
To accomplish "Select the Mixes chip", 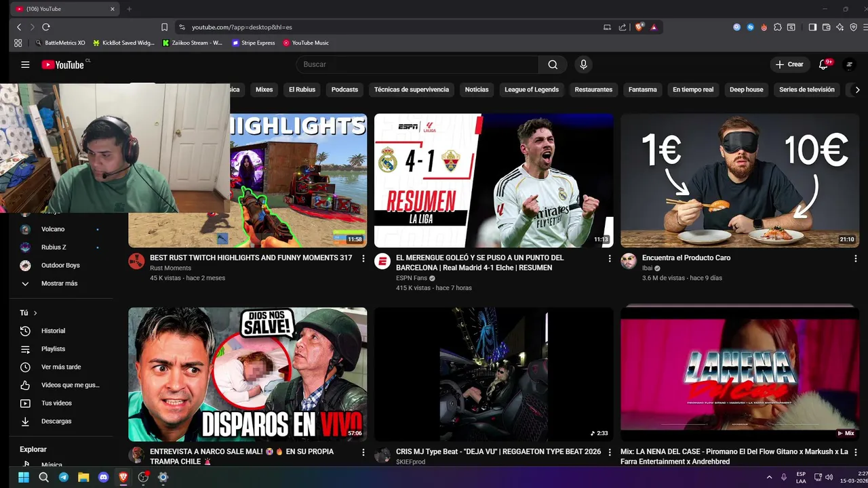I will click(x=264, y=89).
